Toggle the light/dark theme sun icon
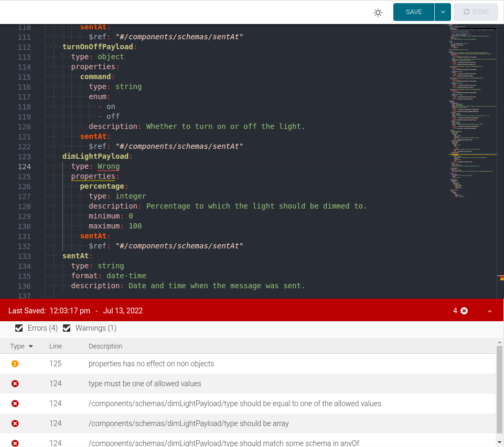 pyautogui.click(x=378, y=13)
